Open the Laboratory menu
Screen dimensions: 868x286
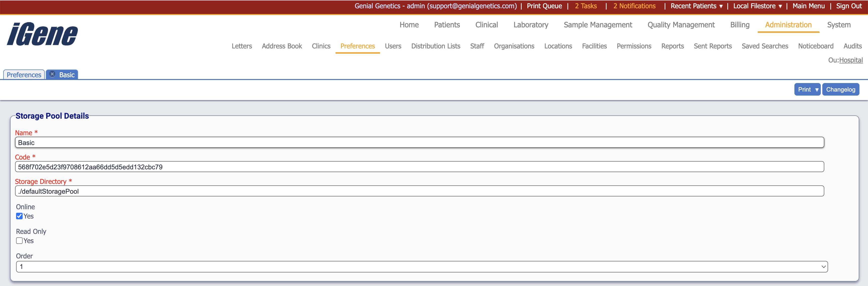[x=530, y=25]
